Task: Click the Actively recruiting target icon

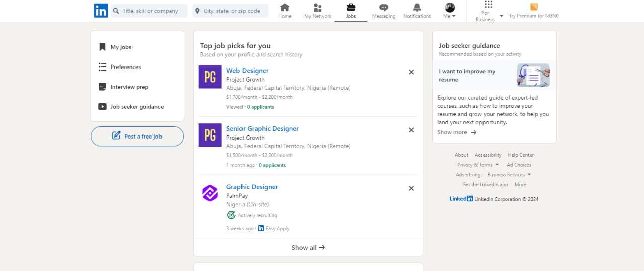Action: pos(231,215)
